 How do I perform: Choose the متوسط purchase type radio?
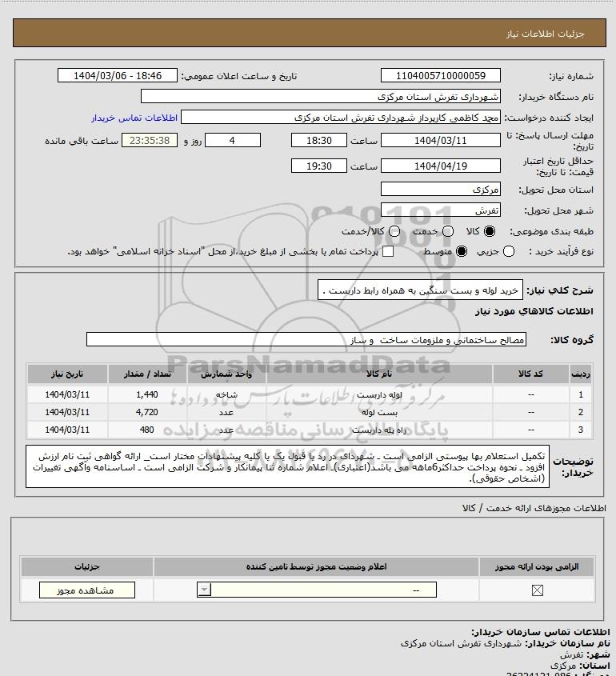click(462, 251)
